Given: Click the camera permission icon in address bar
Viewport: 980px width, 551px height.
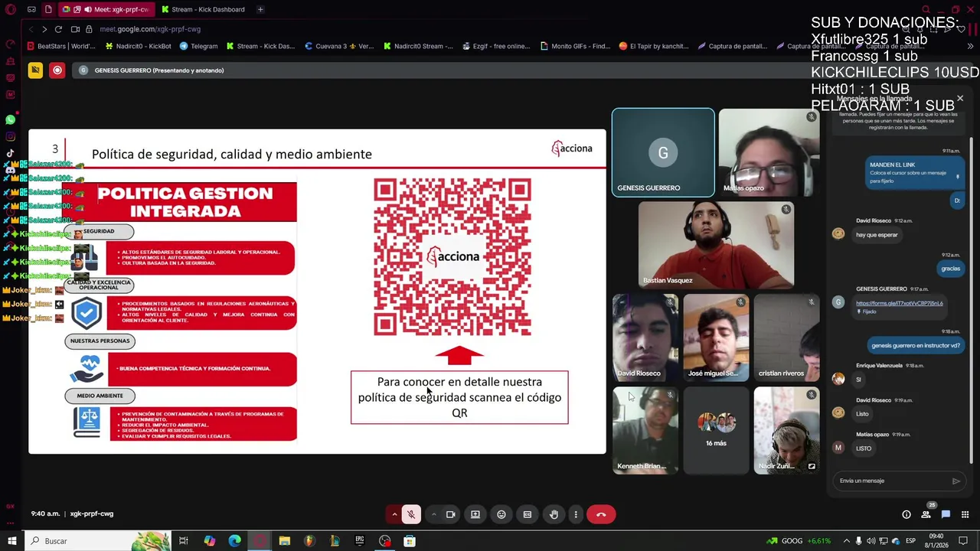Looking at the screenshot, I should [75, 29].
